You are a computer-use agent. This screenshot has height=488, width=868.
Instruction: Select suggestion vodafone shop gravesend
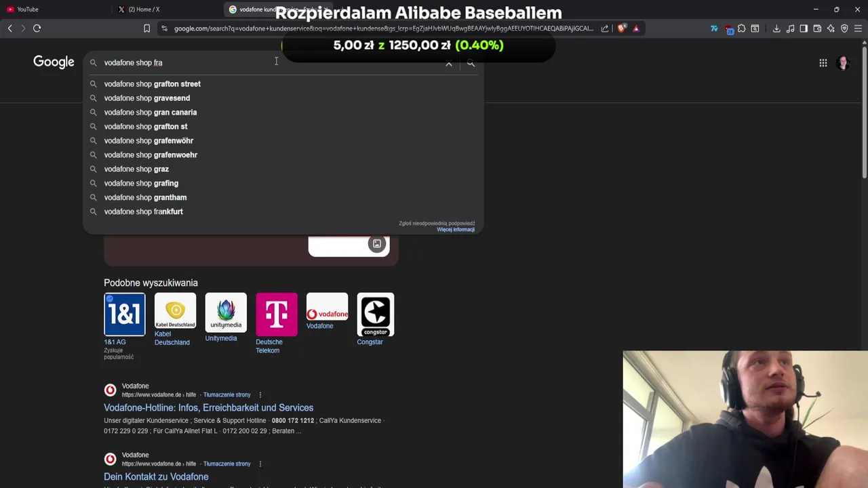283,98
